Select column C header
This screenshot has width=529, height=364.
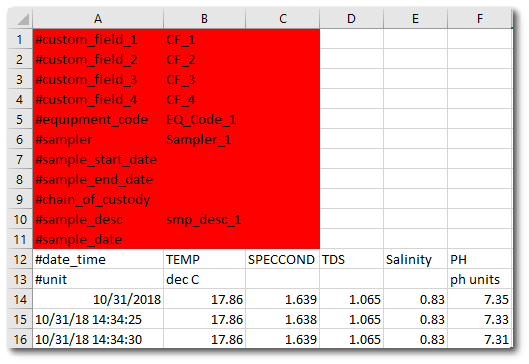click(x=283, y=19)
